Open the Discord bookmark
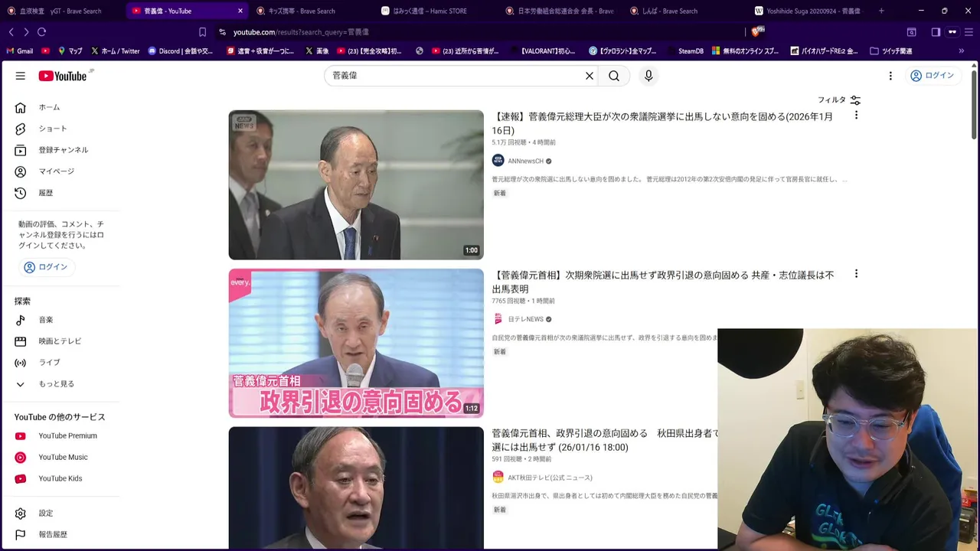The width and height of the screenshot is (980, 551). tap(180, 51)
